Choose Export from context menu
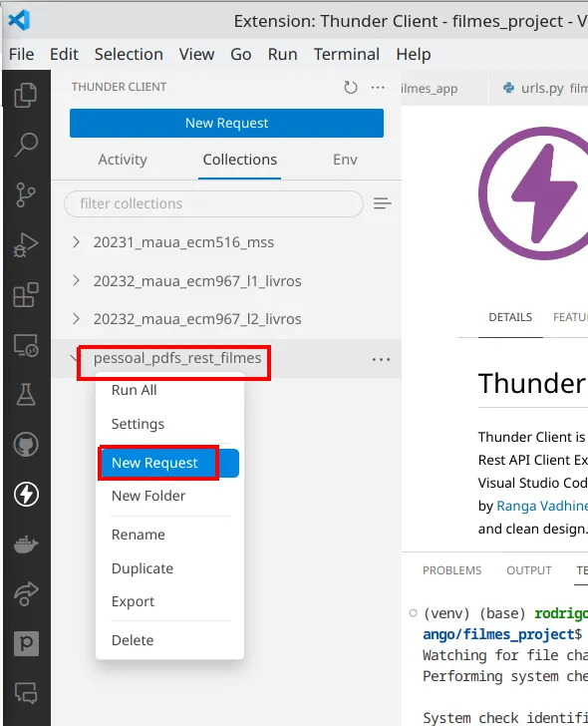This screenshot has width=588, height=726. pos(169,601)
